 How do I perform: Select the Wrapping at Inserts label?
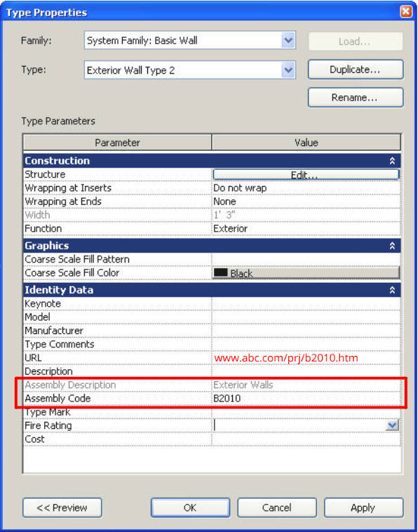point(68,188)
